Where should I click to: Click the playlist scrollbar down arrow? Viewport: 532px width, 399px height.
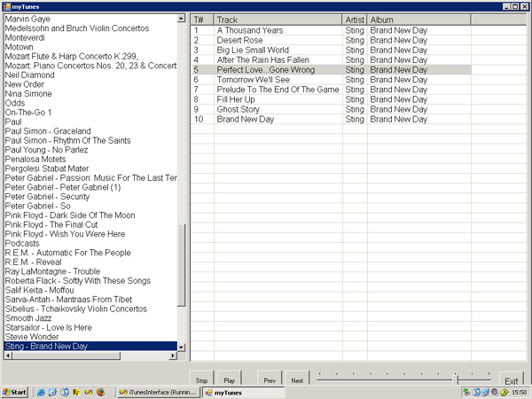(x=182, y=347)
